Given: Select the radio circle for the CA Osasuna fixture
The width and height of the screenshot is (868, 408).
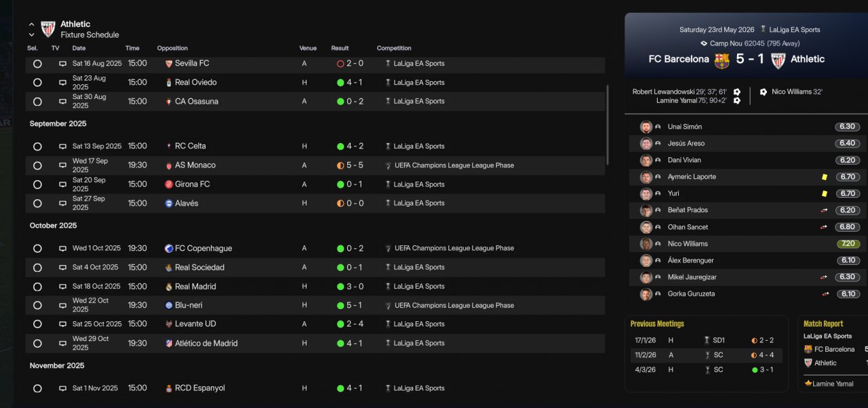Looking at the screenshot, I should [37, 102].
